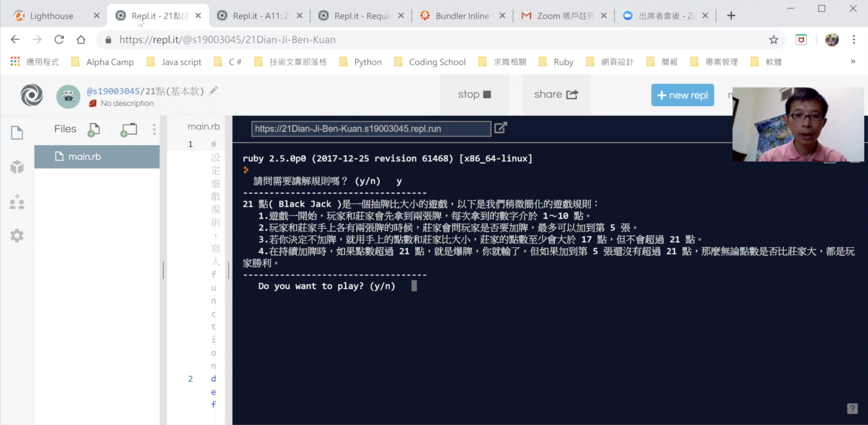
Task: Click the console input cursor line
Action: (x=414, y=286)
